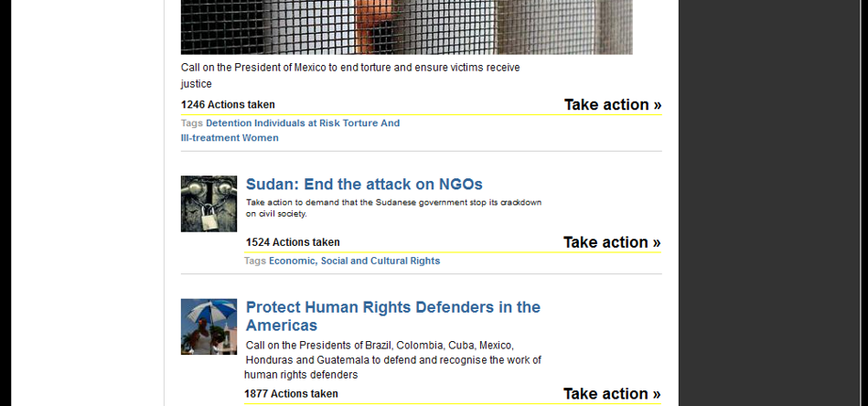Click the wire mesh photo for Mexico
This screenshot has width=868, height=406.
point(406,27)
